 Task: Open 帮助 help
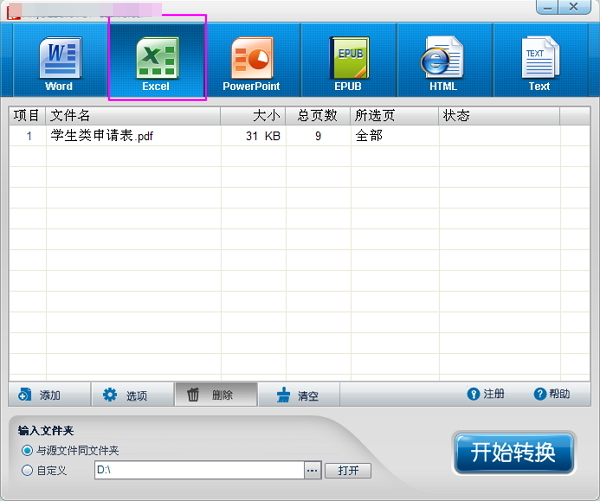(x=552, y=393)
